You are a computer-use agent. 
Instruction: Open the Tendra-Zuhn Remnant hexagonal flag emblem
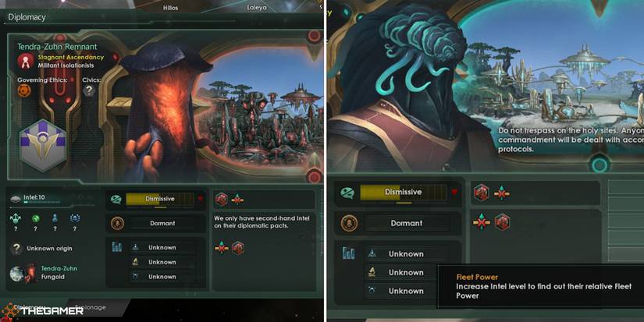(x=43, y=146)
